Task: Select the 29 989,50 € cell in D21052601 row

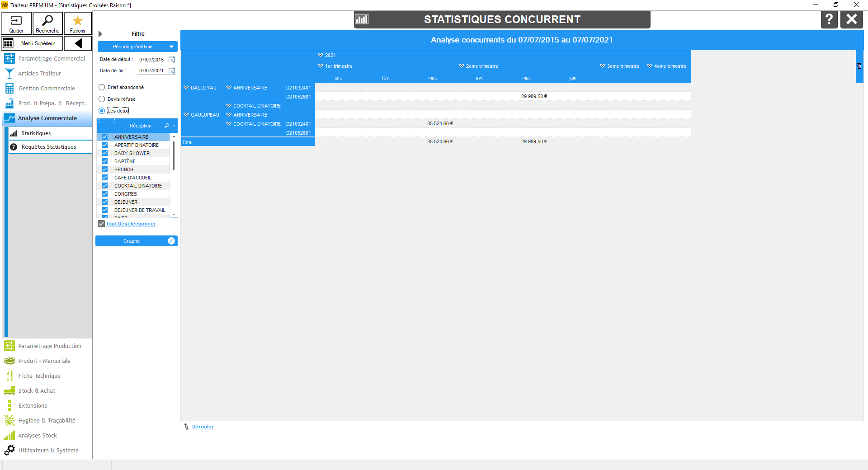Action: (526, 96)
